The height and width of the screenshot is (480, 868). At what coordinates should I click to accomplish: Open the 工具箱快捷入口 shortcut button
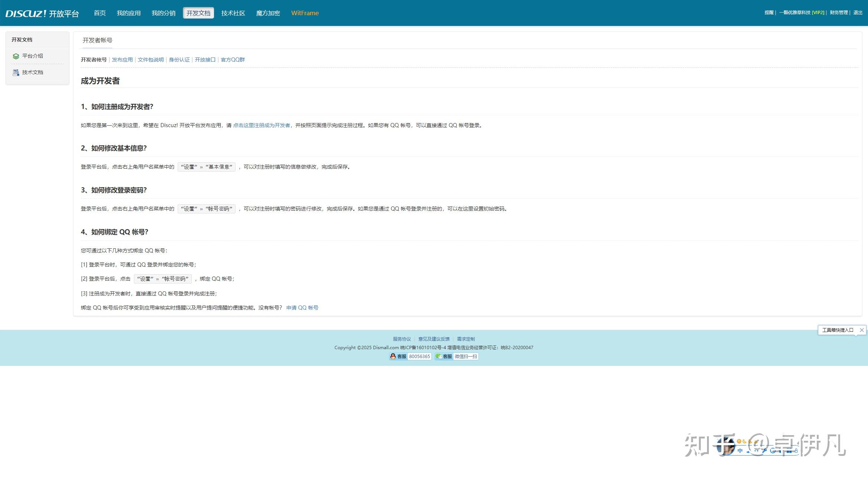coord(838,330)
